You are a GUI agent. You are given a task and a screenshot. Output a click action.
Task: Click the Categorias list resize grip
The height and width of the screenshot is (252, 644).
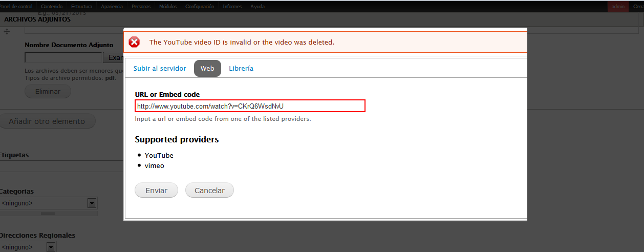tap(48, 213)
